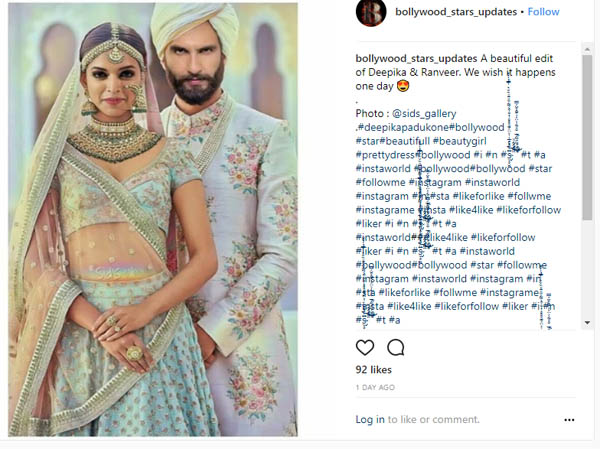The height and width of the screenshot is (449, 600).
Task: View the list of 92 likes
Action: [373, 370]
